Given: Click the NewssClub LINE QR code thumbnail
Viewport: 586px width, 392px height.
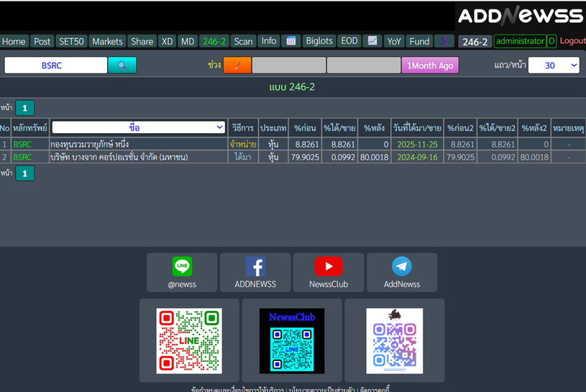Looking at the screenshot, I should coord(292,341).
